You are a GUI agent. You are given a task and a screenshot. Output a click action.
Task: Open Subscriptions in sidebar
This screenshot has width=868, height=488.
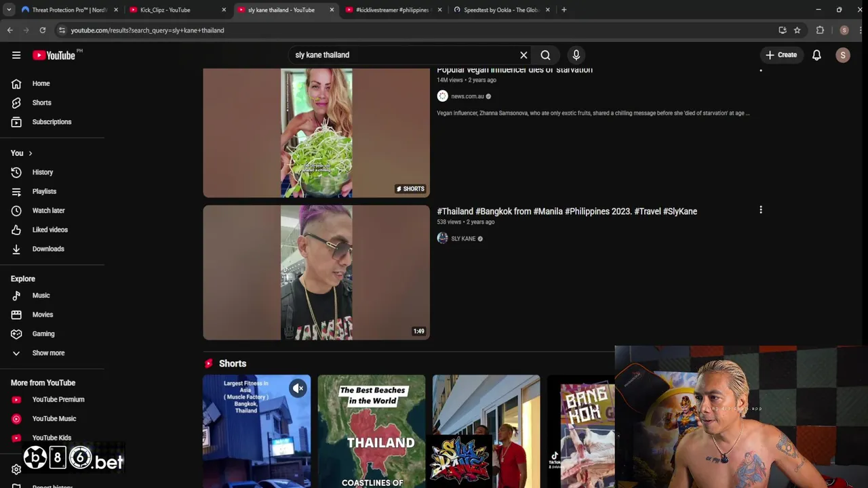click(52, 122)
